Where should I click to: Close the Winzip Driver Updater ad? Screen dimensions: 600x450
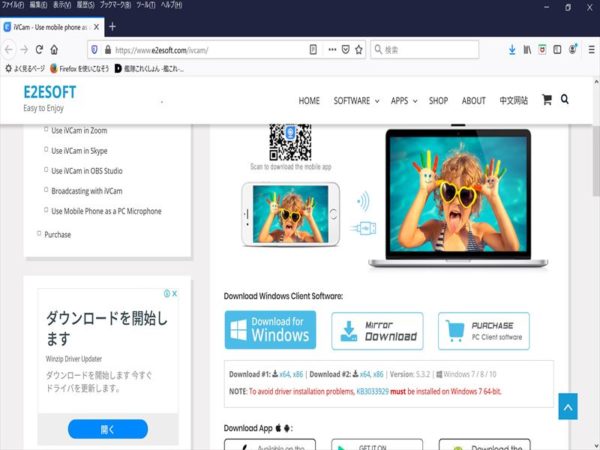(174, 293)
